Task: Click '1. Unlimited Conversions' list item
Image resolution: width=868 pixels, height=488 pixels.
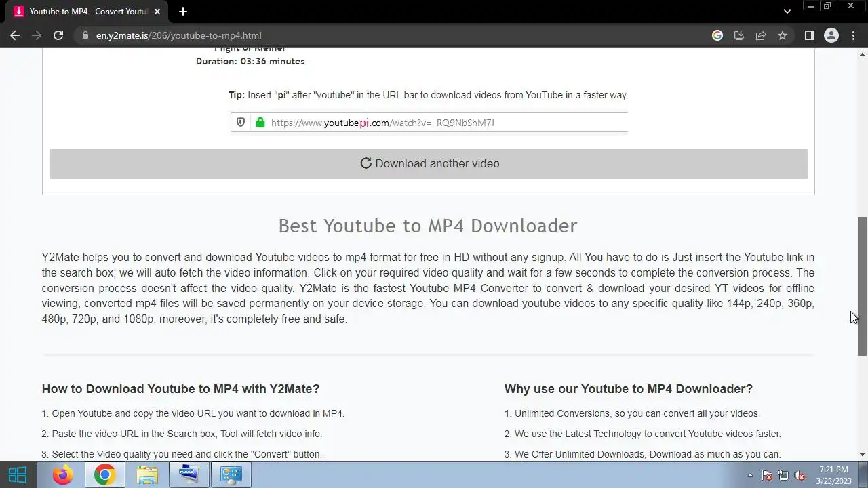Action: pyautogui.click(x=632, y=413)
